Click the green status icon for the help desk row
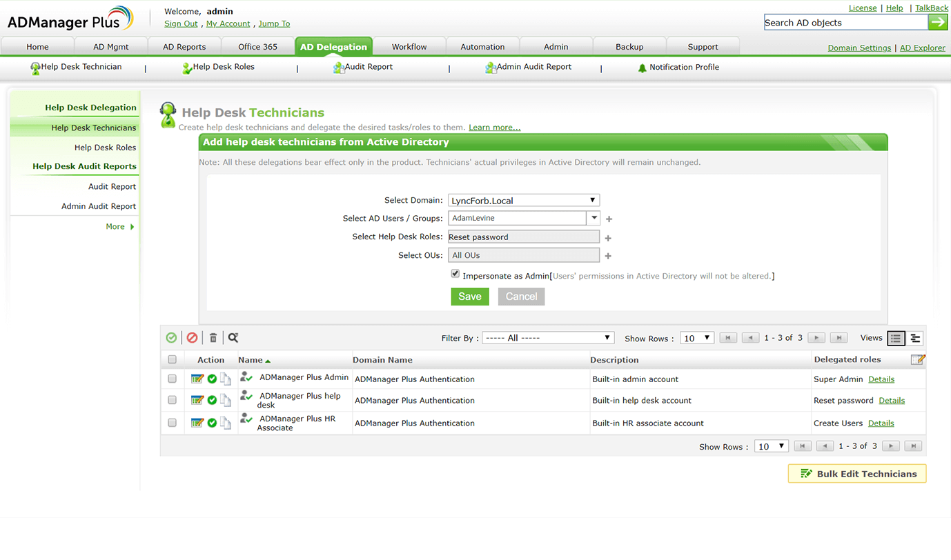 pos(212,400)
